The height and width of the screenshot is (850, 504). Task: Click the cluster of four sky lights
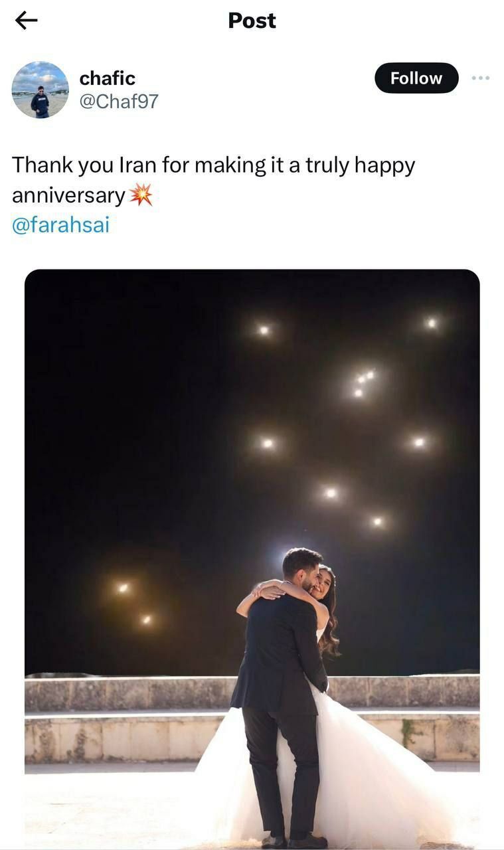[x=363, y=383]
